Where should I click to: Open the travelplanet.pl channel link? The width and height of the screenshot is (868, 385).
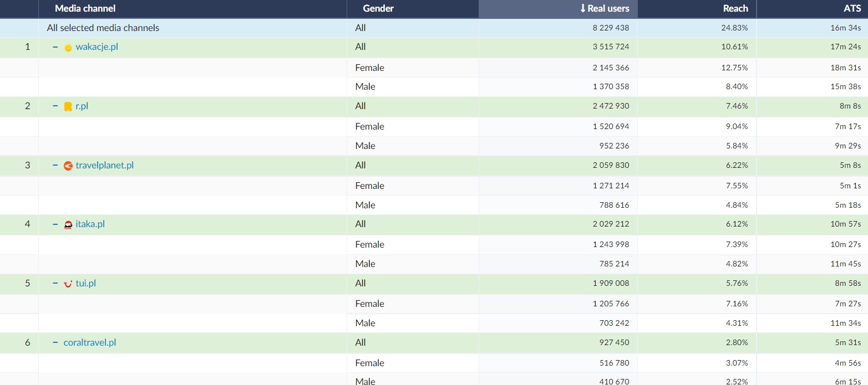click(104, 165)
